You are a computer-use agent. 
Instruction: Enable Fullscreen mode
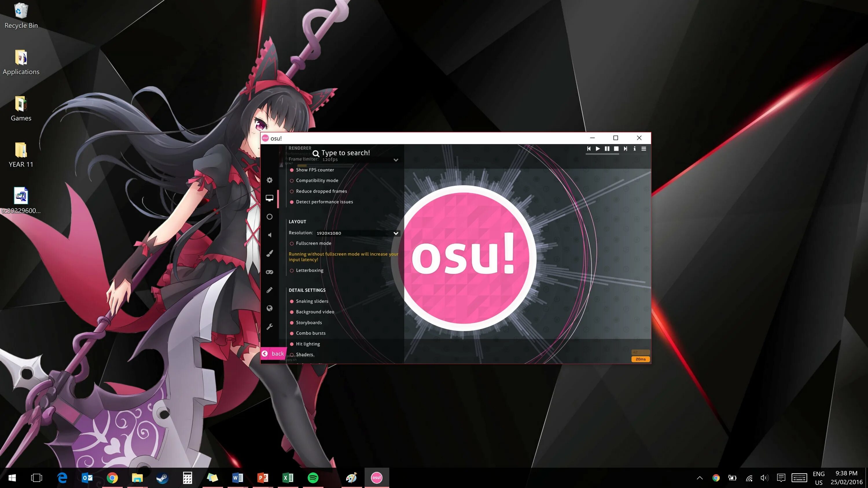pyautogui.click(x=310, y=243)
